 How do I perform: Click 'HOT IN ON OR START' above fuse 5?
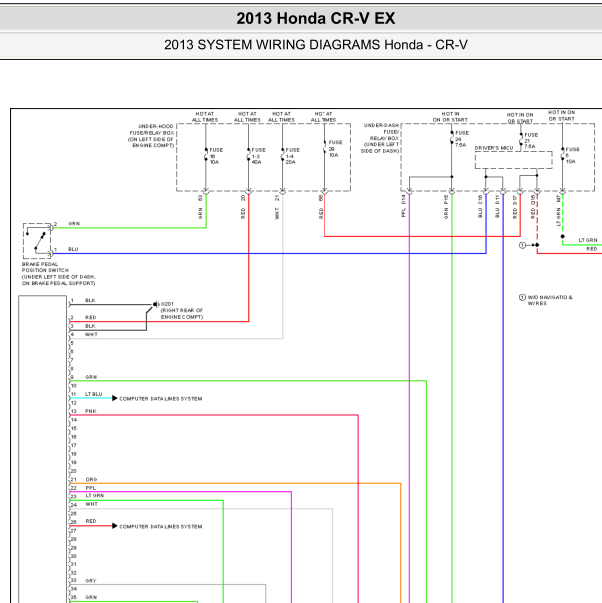point(561,115)
